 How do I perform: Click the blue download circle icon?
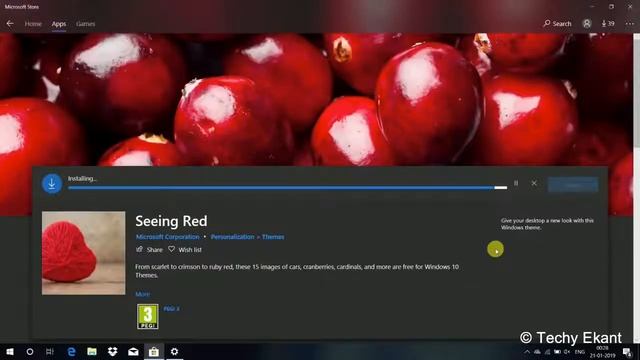point(52,184)
